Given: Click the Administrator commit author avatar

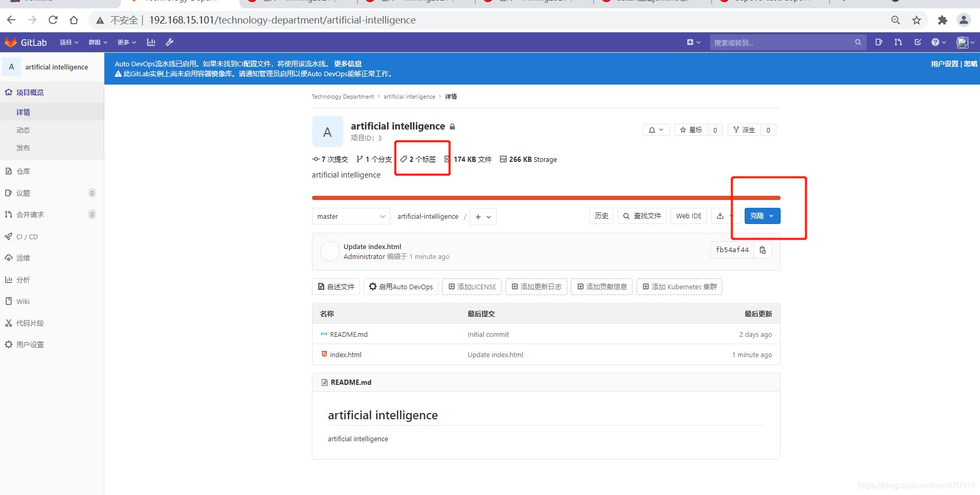Looking at the screenshot, I should [x=330, y=251].
